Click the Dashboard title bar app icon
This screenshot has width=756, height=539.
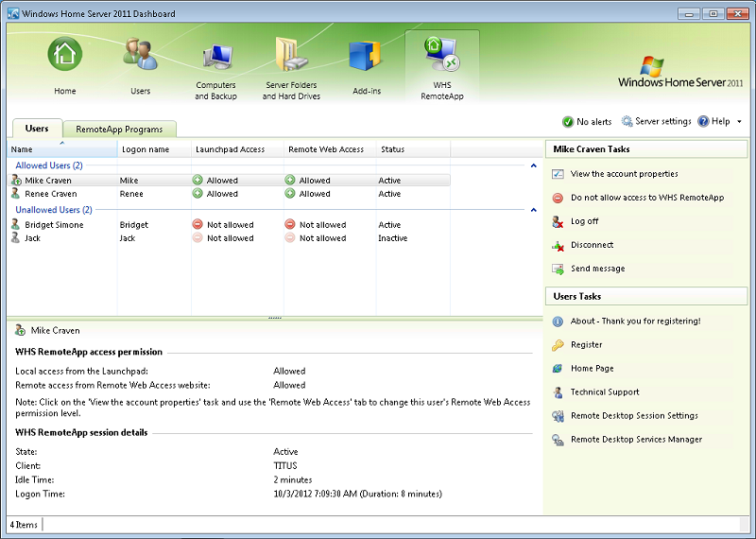click(x=13, y=13)
